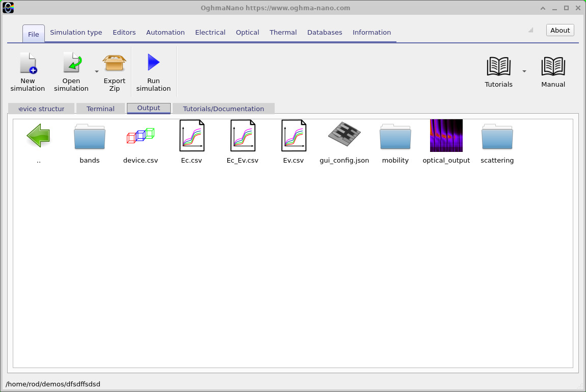Image resolution: width=586 pixels, height=392 pixels.
Task: Open the Simulation type ribbon tab
Action: (76, 32)
